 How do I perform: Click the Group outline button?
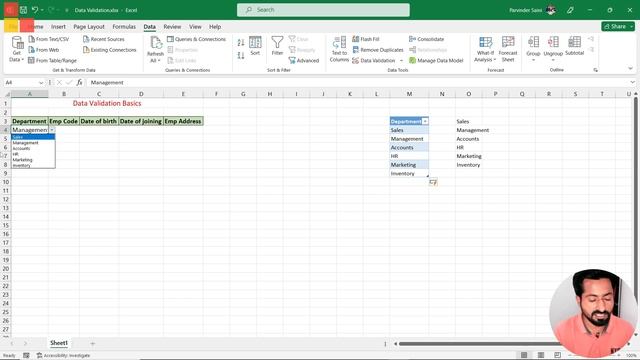(533, 49)
